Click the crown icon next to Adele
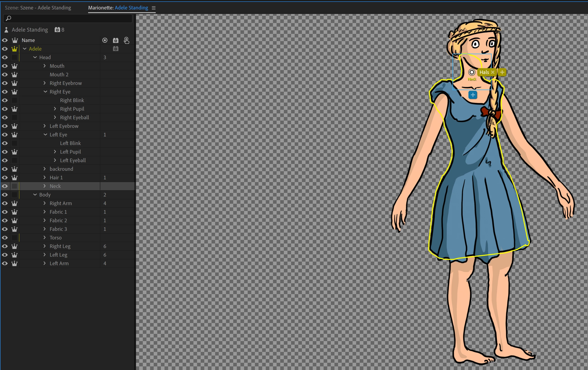Image resolution: width=588 pixels, height=370 pixels. [x=14, y=49]
